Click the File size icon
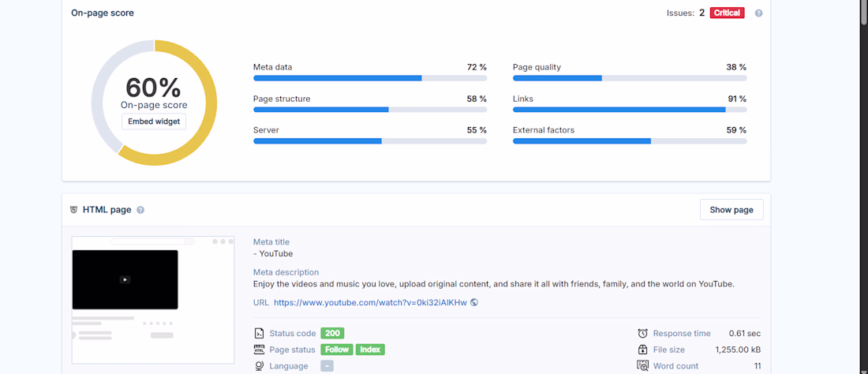 pos(642,350)
